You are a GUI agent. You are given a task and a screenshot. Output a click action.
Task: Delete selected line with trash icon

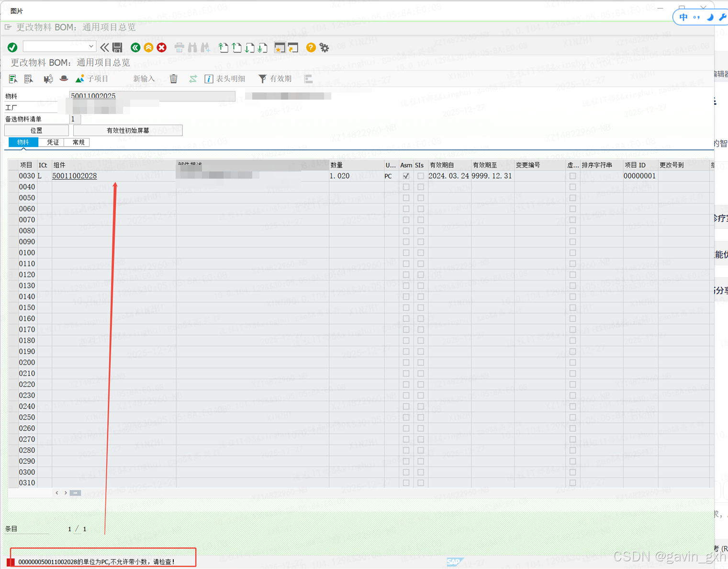pyautogui.click(x=173, y=78)
